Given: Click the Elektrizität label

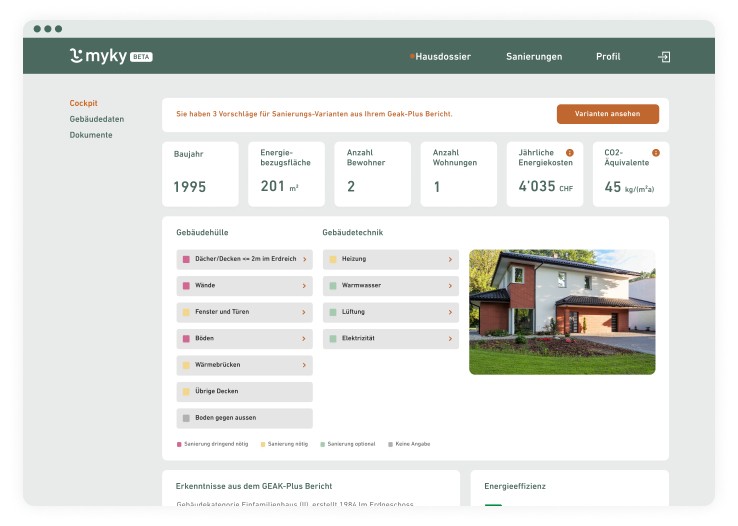Looking at the screenshot, I should 358,338.
